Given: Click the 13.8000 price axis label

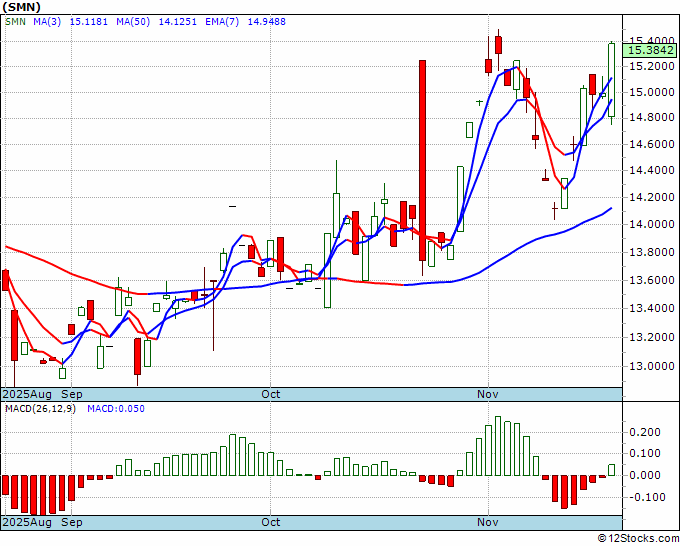Looking at the screenshot, I should 651,252.
